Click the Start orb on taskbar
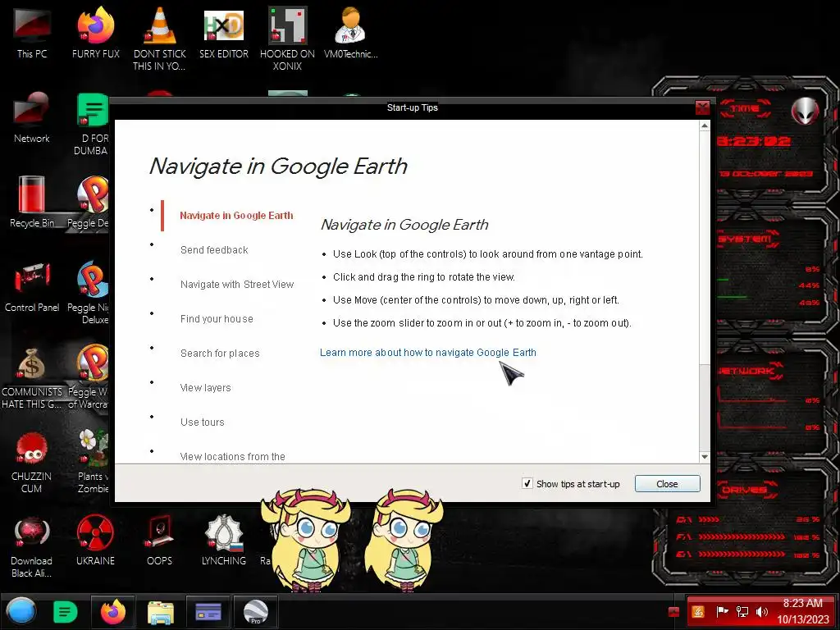Viewport: 840px width, 630px height. tap(21, 611)
